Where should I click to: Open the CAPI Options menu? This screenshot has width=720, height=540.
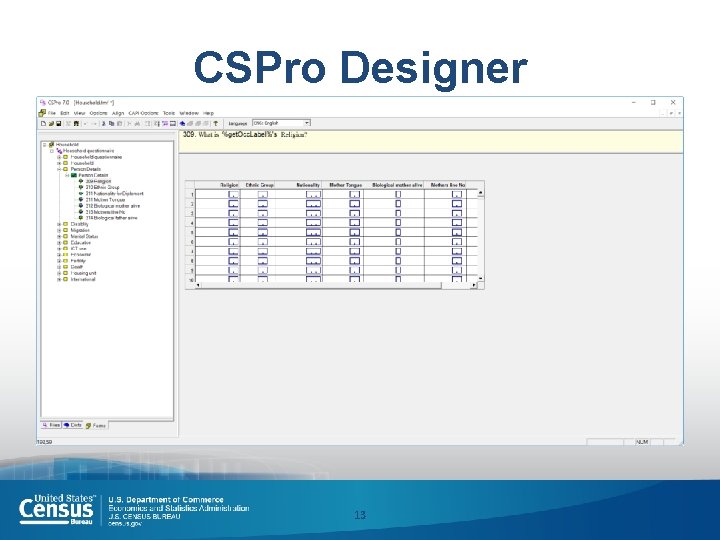click(x=143, y=113)
